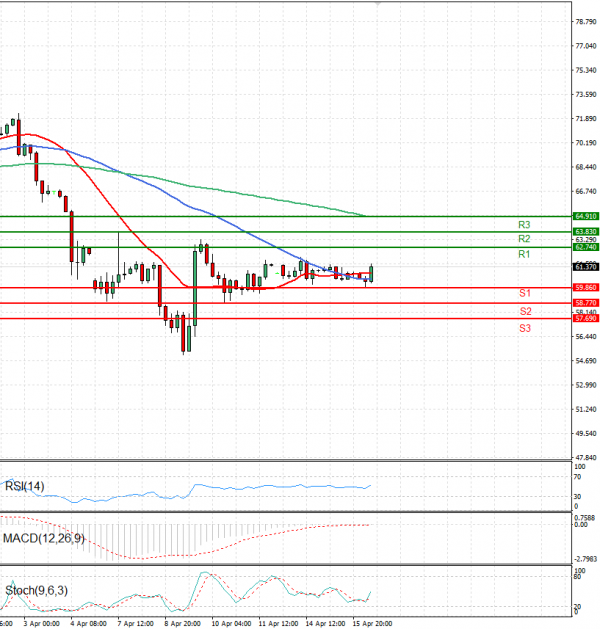This screenshot has height=629, width=600.
Task: Click the tall green rebound candlestick
Action: coord(195,288)
